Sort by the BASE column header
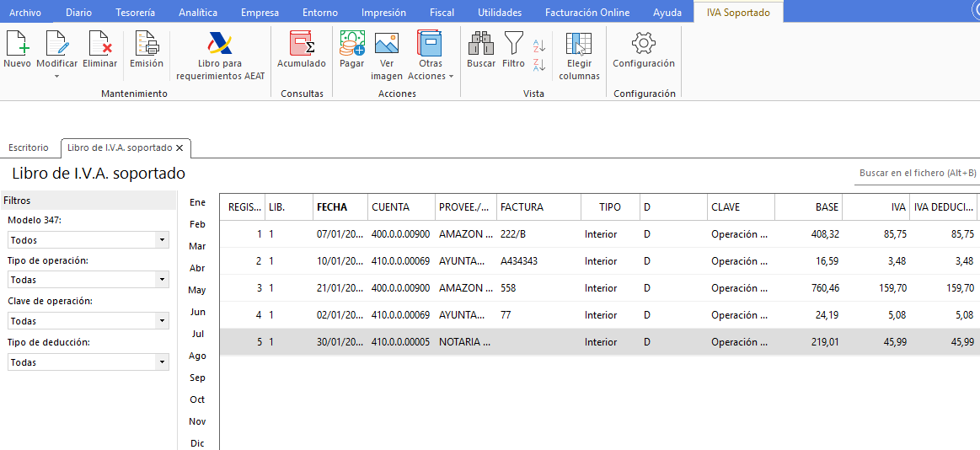 coord(809,206)
